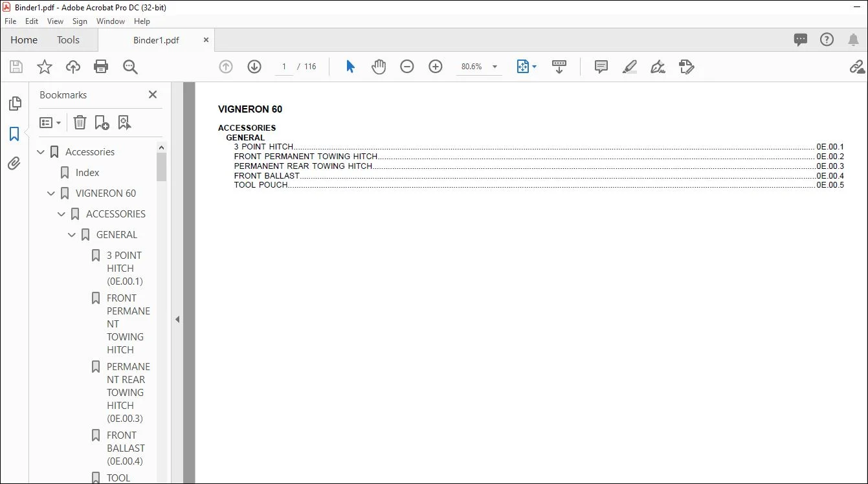Collapse the VIGNERON 60 bookmark
The width and height of the screenshot is (868, 484).
[51, 193]
